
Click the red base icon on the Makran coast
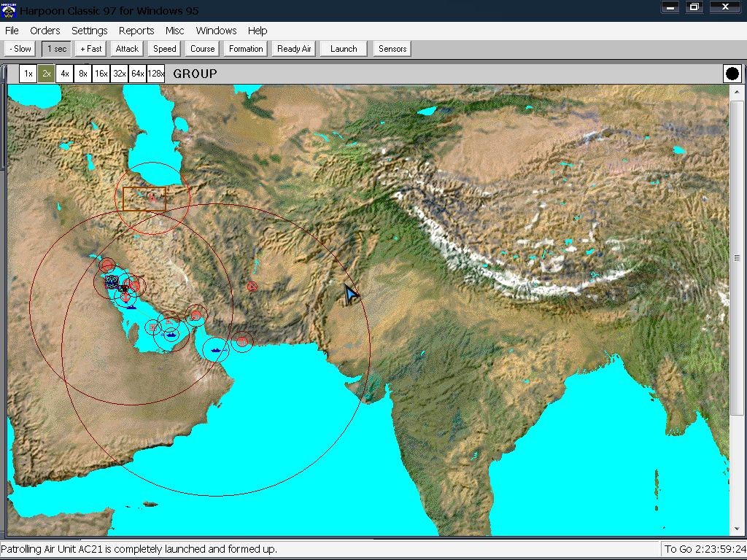tap(242, 341)
